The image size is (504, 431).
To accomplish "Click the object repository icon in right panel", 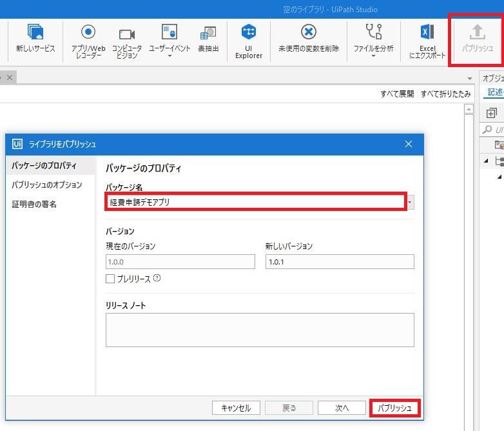I will point(499,145).
